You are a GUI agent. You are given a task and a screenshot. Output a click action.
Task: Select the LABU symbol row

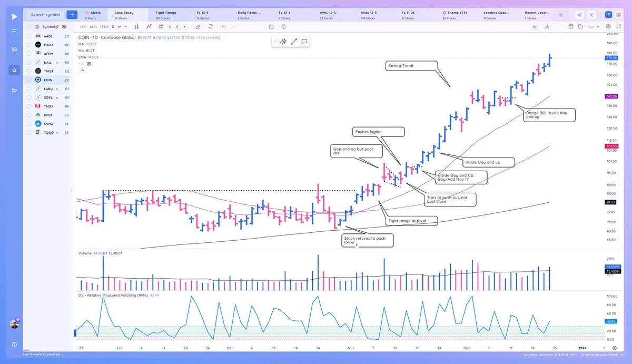pyautogui.click(x=47, y=88)
